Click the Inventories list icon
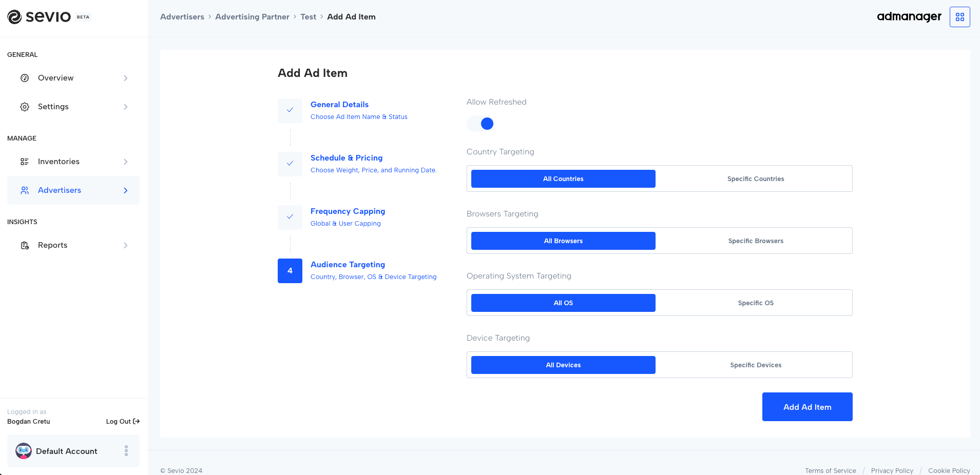This screenshot has height=475, width=980. 25,162
